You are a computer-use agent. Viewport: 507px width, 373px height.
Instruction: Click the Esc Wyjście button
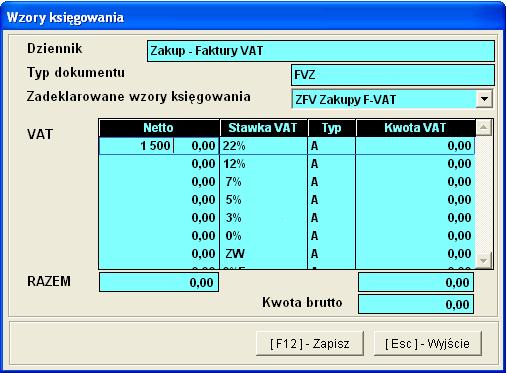click(428, 343)
